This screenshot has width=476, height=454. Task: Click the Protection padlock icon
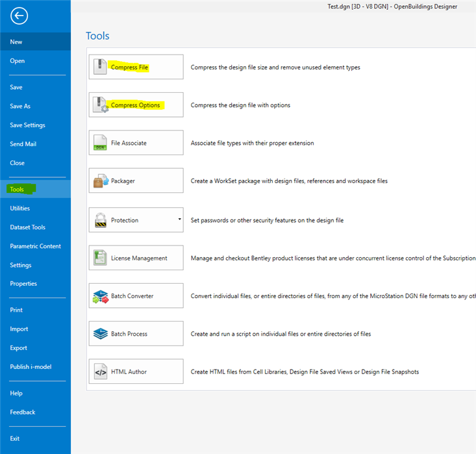pos(101,220)
